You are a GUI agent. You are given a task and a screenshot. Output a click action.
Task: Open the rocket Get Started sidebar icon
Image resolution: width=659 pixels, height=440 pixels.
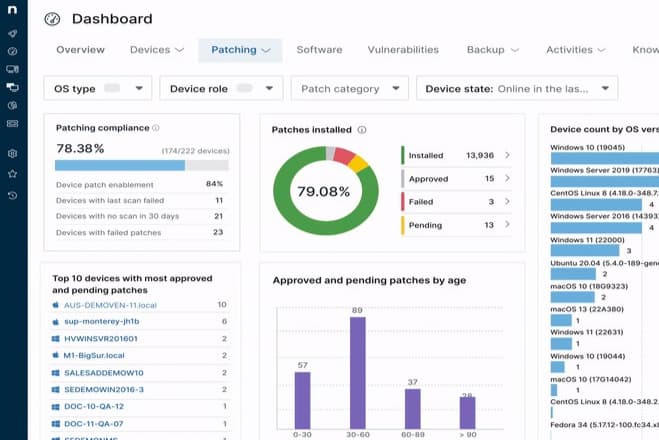(12, 33)
